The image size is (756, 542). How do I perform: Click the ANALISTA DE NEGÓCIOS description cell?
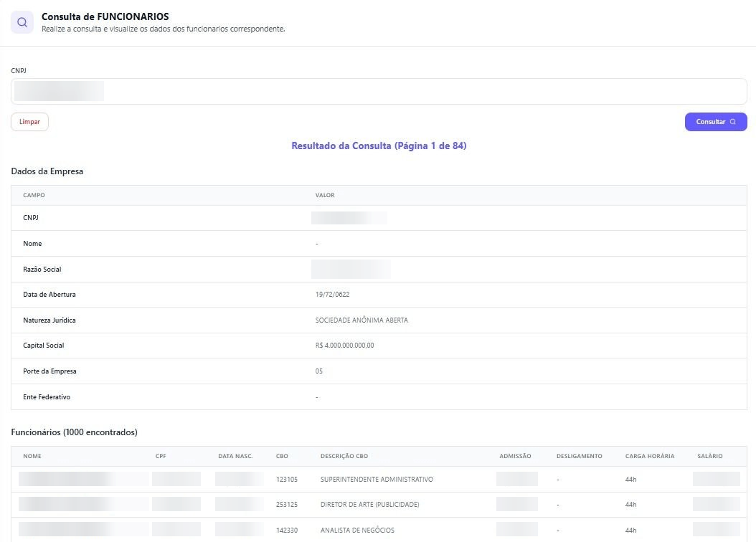pyautogui.click(x=357, y=530)
